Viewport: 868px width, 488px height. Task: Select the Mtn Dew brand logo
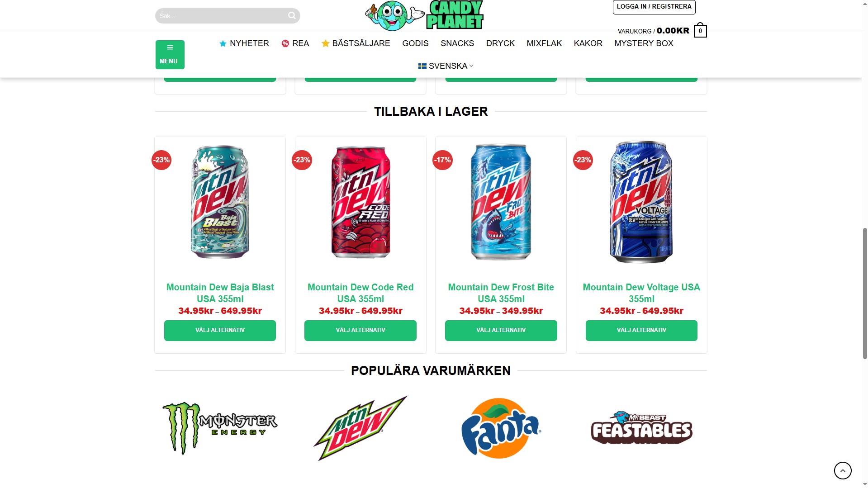click(x=360, y=428)
